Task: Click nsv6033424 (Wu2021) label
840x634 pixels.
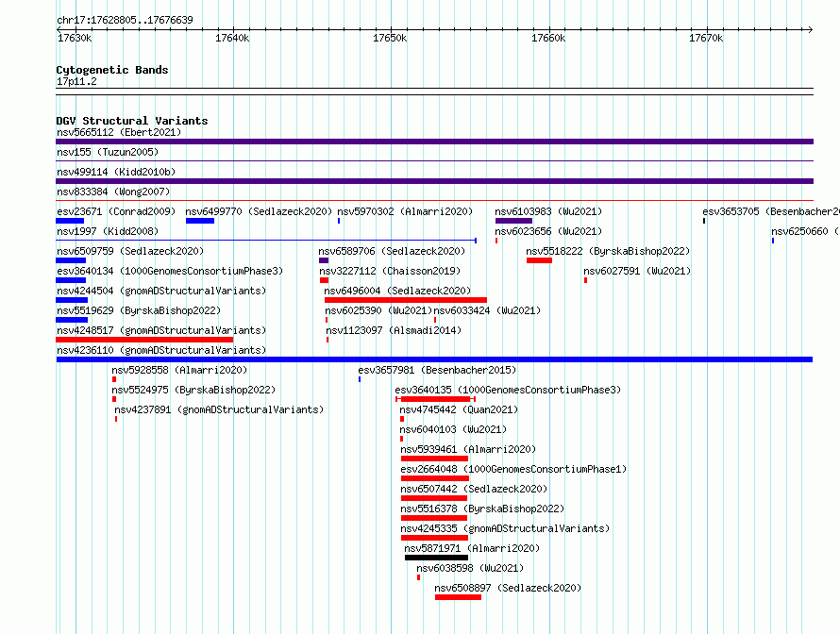Action: [487, 310]
